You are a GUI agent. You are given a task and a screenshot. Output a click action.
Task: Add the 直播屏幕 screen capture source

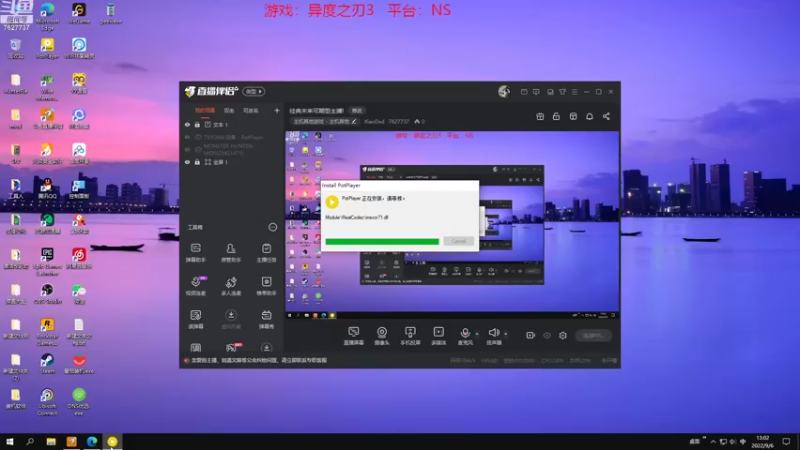point(354,336)
